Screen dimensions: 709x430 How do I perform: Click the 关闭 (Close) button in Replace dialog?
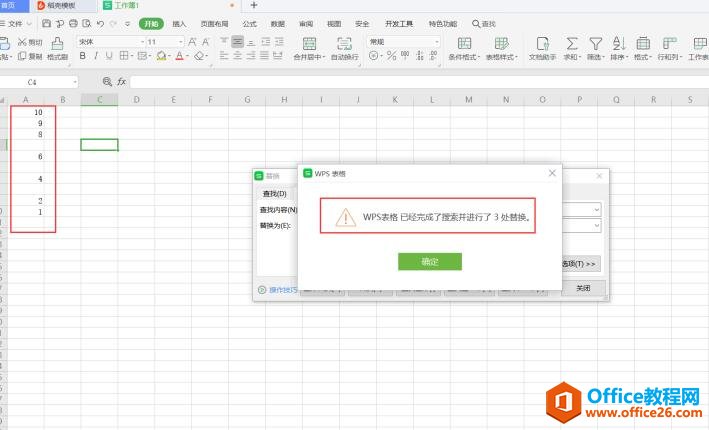tap(583, 288)
